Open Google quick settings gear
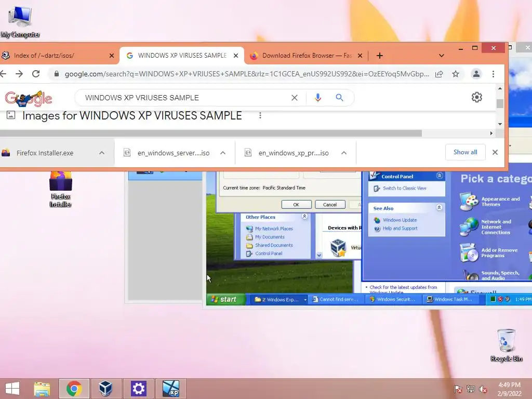This screenshot has height=399, width=532. (477, 97)
